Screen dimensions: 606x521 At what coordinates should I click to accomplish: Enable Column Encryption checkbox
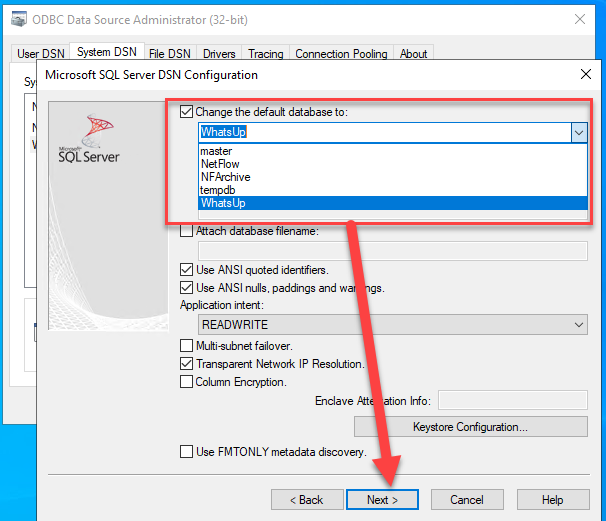coord(186,382)
